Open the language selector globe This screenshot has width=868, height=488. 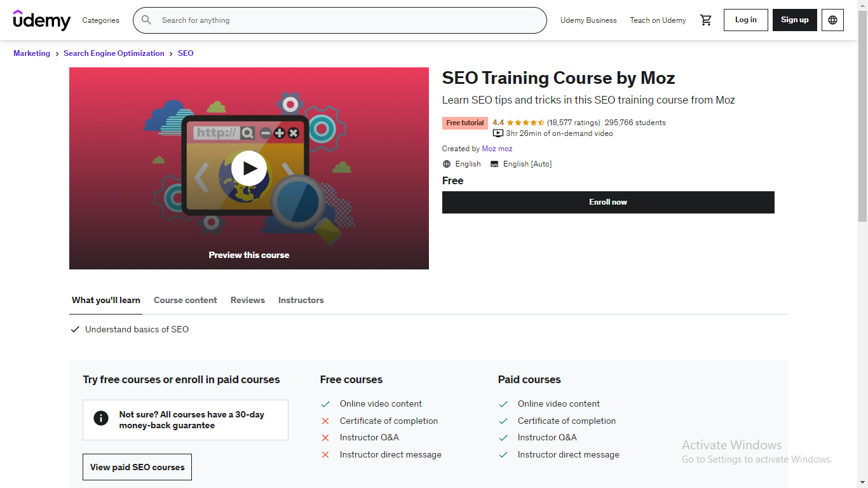point(833,20)
